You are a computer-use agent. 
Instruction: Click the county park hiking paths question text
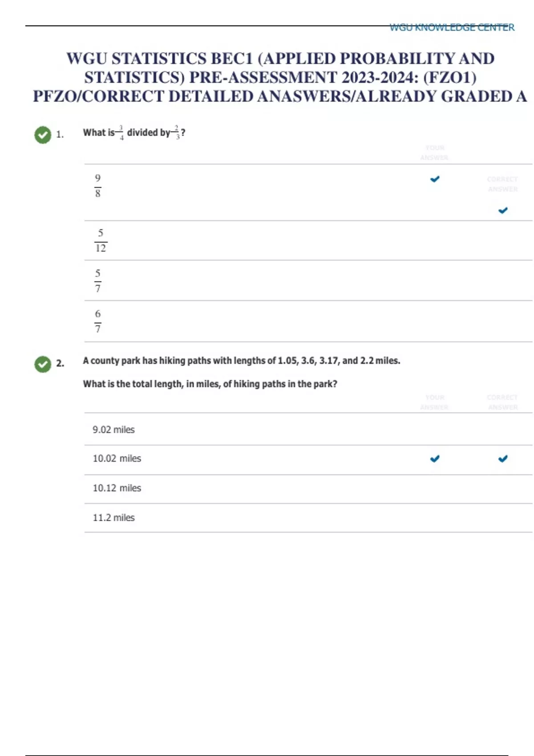point(241,361)
